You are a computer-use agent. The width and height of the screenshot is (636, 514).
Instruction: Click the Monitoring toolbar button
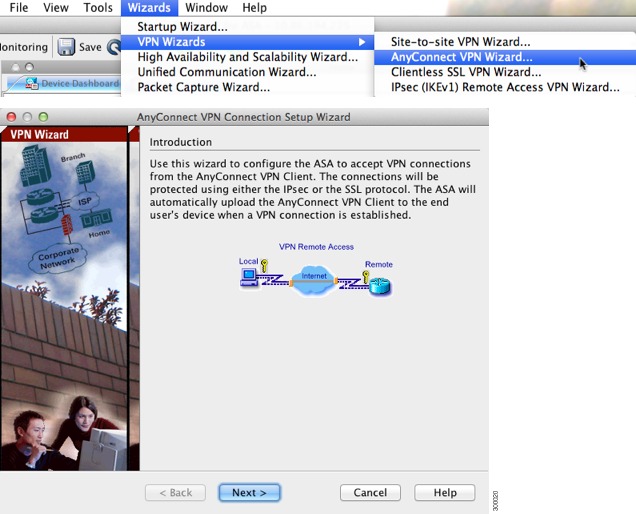(x=24, y=47)
